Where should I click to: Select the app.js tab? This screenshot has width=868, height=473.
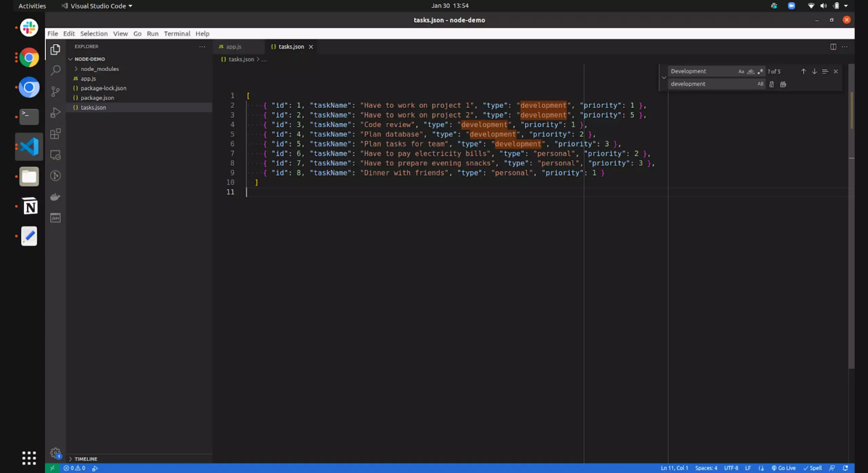click(233, 46)
